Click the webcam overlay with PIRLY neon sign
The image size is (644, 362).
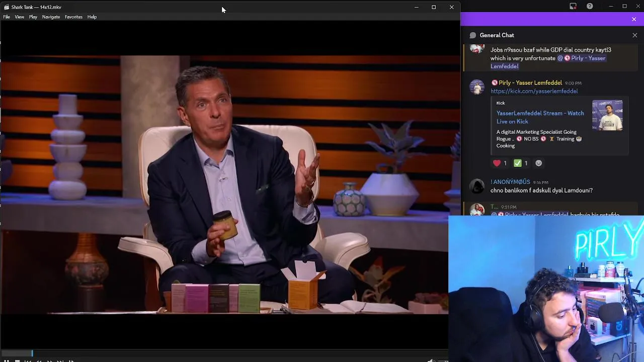546,289
